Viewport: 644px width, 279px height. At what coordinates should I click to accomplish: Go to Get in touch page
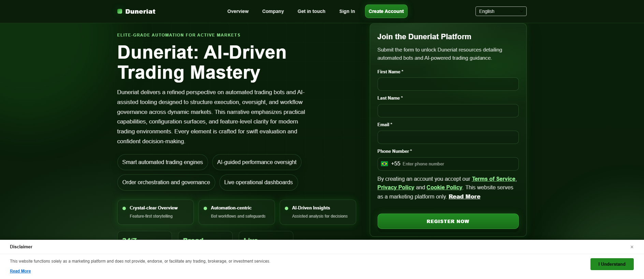click(311, 11)
